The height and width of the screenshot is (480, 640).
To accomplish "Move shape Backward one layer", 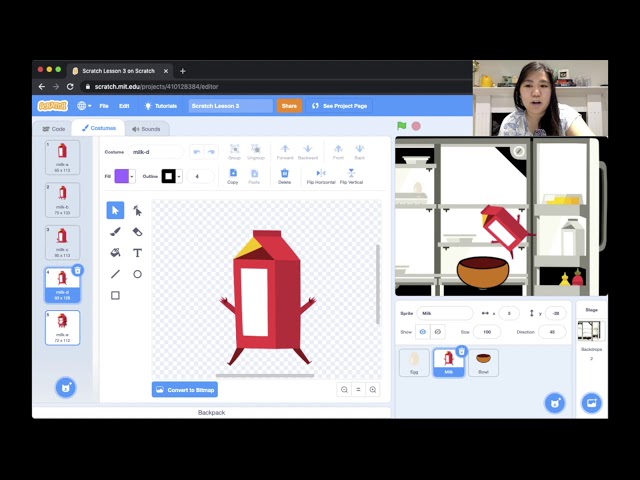I will pos(308,151).
